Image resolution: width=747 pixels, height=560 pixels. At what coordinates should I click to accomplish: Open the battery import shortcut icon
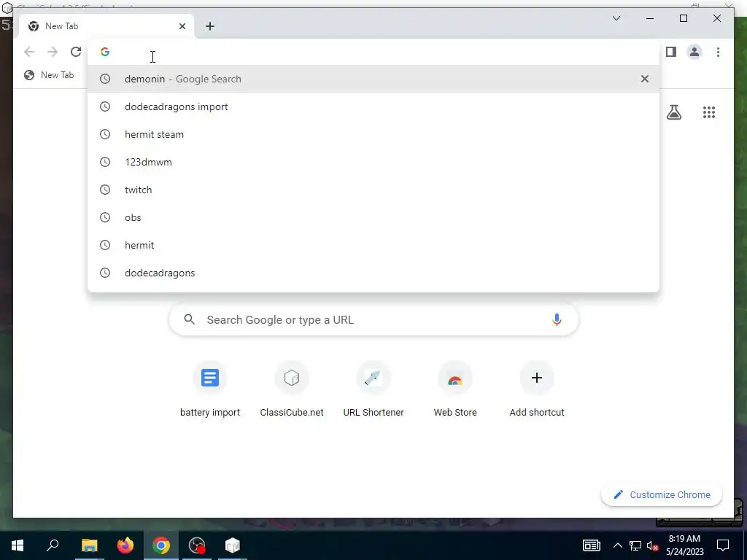point(210,378)
